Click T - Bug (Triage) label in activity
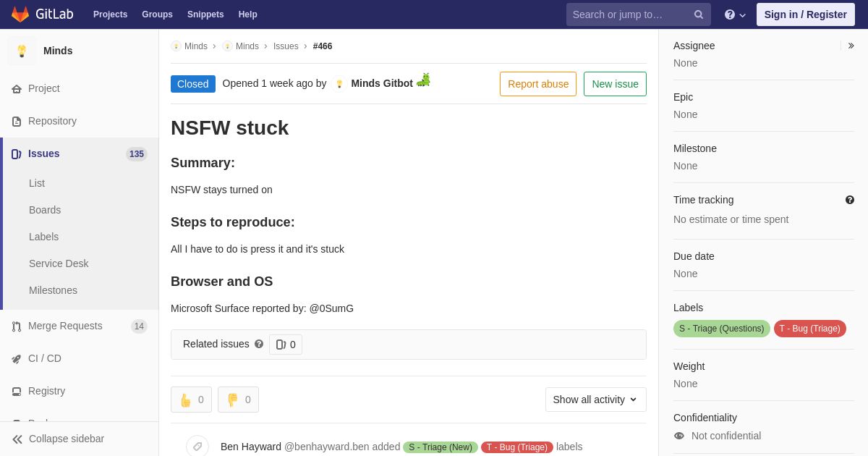This screenshot has width=868, height=456. tap(517, 447)
